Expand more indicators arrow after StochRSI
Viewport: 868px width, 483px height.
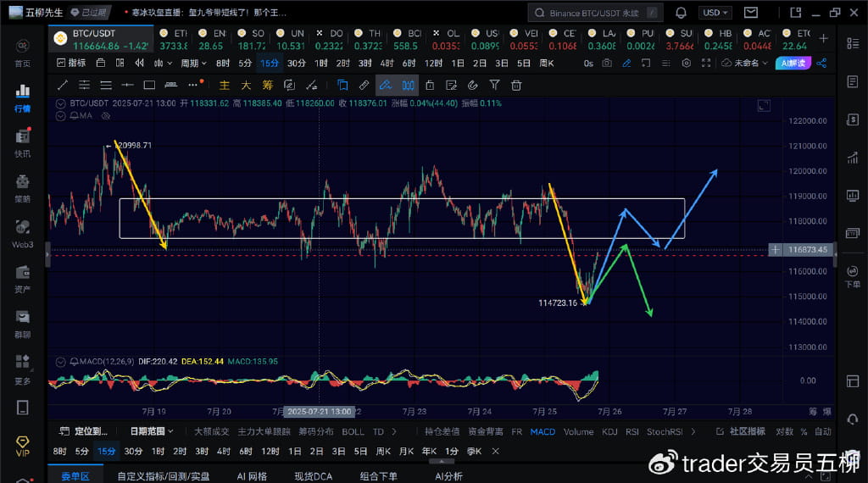click(x=693, y=431)
